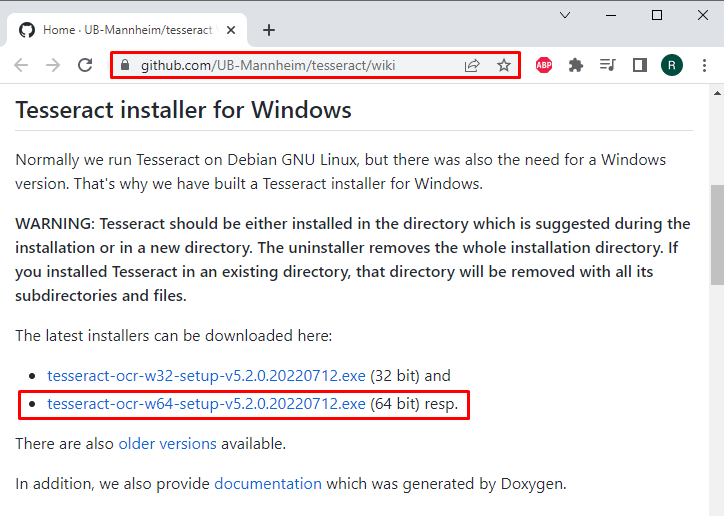This screenshot has height=516, width=724.
Task: Bookmark this page with the star
Action: point(504,65)
